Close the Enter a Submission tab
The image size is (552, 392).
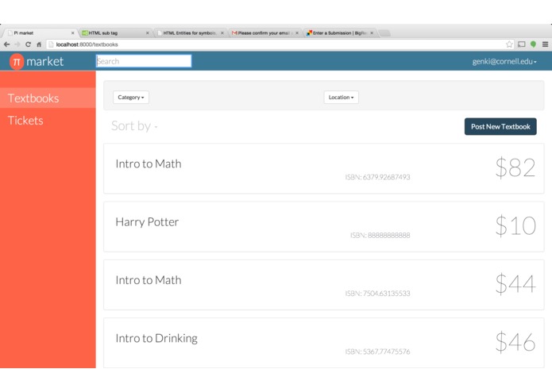(372, 33)
